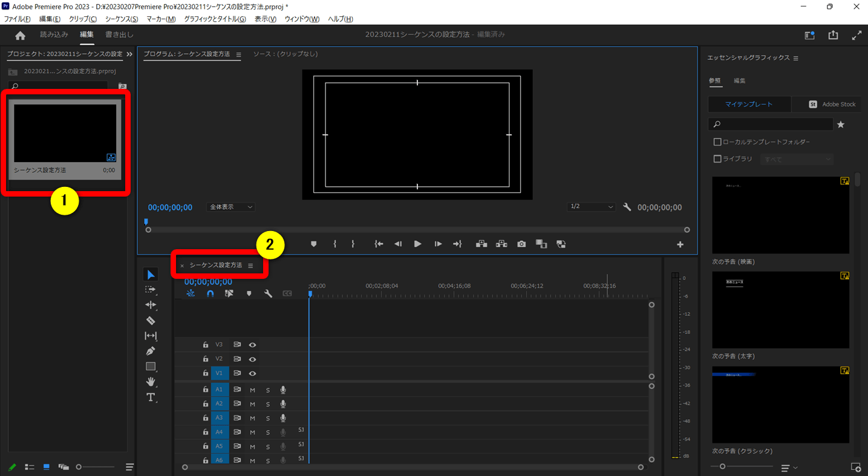Hide V1 track output eye
This screenshot has height=476, width=868.
[253, 373]
